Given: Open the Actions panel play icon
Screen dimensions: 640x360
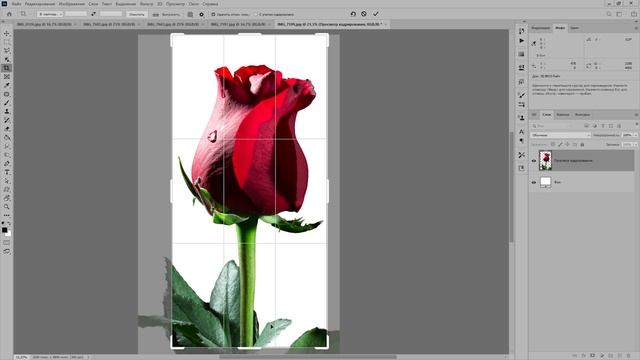Looking at the screenshot, I should tap(522, 41).
